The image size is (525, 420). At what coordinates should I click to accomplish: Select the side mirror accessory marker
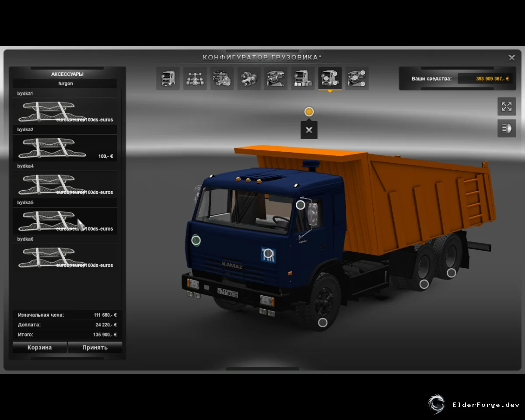coord(300,205)
